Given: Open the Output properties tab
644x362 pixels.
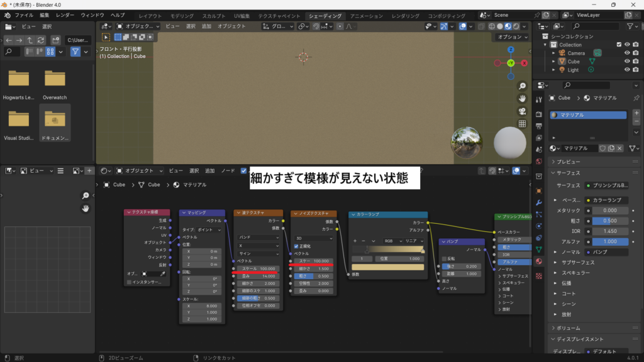Looking at the screenshot, I should (x=539, y=126).
